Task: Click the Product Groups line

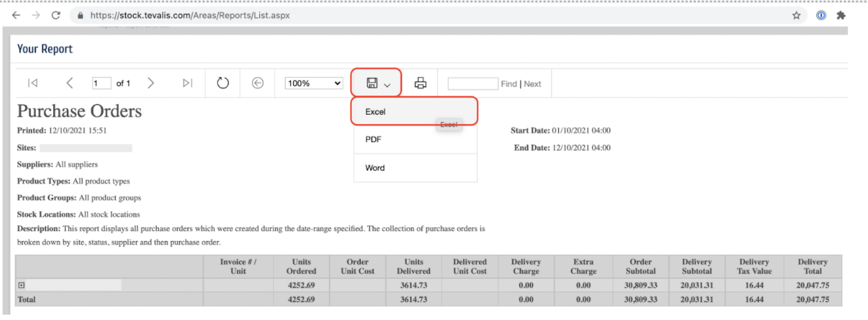Action: [79, 198]
